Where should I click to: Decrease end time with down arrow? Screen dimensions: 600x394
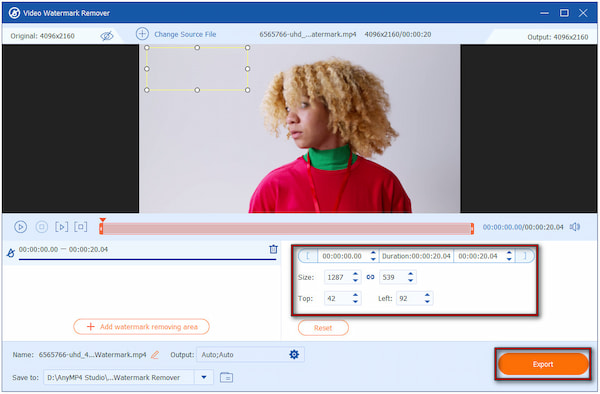pyautogui.click(x=509, y=259)
